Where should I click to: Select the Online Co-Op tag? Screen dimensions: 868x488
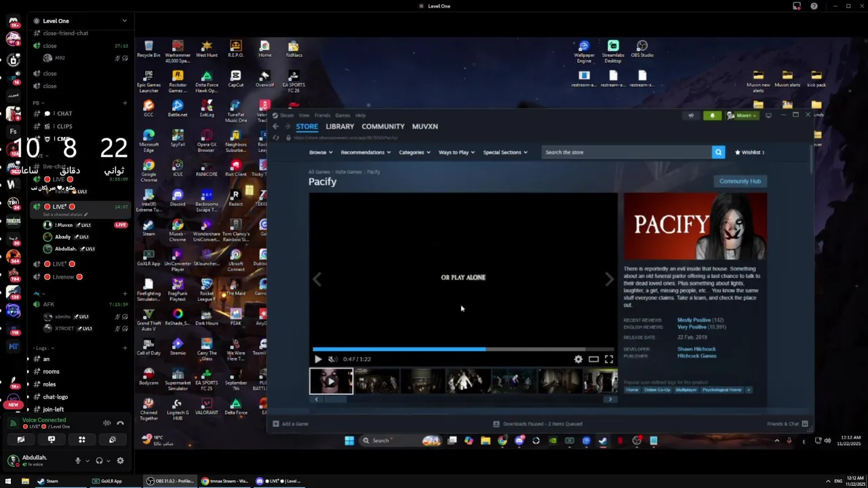pyautogui.click(x=656, y=390)
